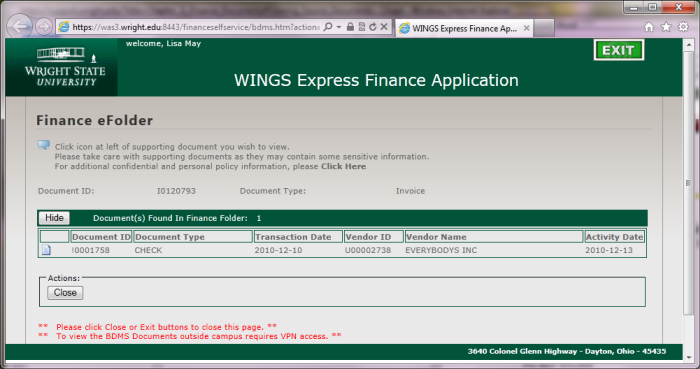Viewport: 700px width, 369px height.
Task: Click vendor ID U00002738 cell
Action: tap(368, 250)
